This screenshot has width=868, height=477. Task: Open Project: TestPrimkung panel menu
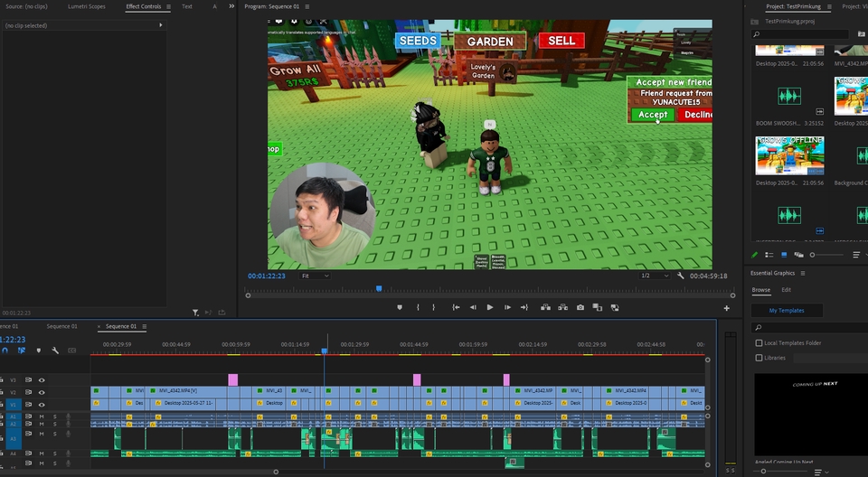(x=829, y=6)
